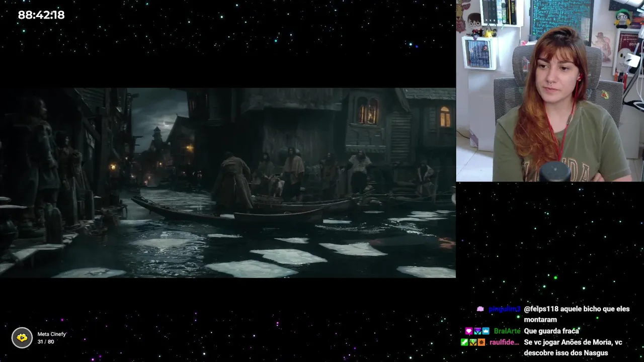Click the raulfide... chat username
Viewport: 644px width, 362px height.
(x=505, y=342)
